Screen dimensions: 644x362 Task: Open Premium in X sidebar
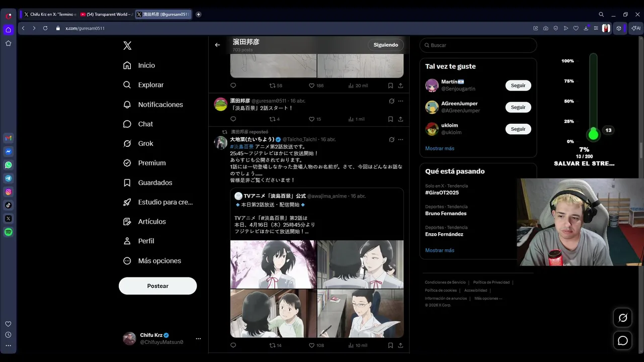[144, 163]
